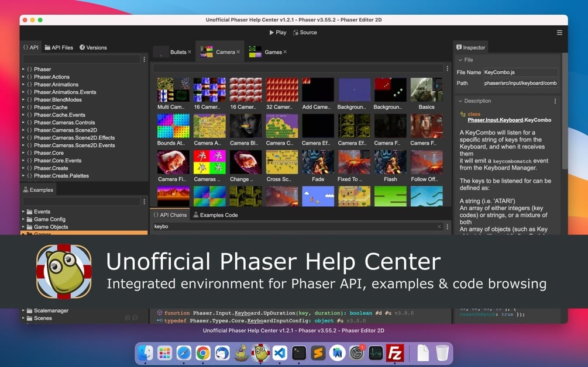Follow the Phaser.Input.Keyboard link
The height and width of the screenshot is (367, 588).
(x=496, y=120)
